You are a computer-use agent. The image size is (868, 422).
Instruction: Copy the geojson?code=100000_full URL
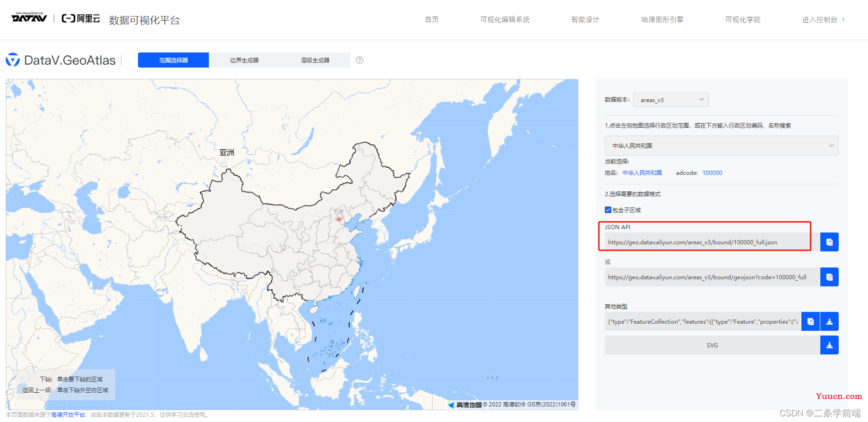(829, 277)
